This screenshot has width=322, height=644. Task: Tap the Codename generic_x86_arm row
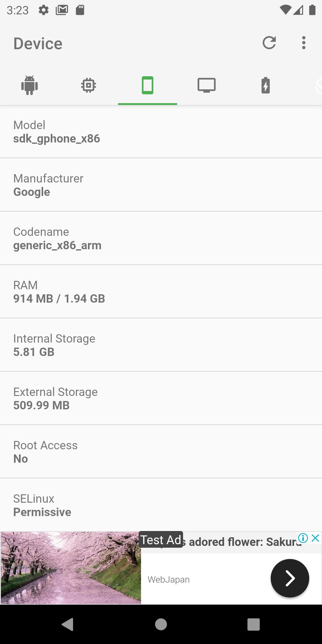161,238
